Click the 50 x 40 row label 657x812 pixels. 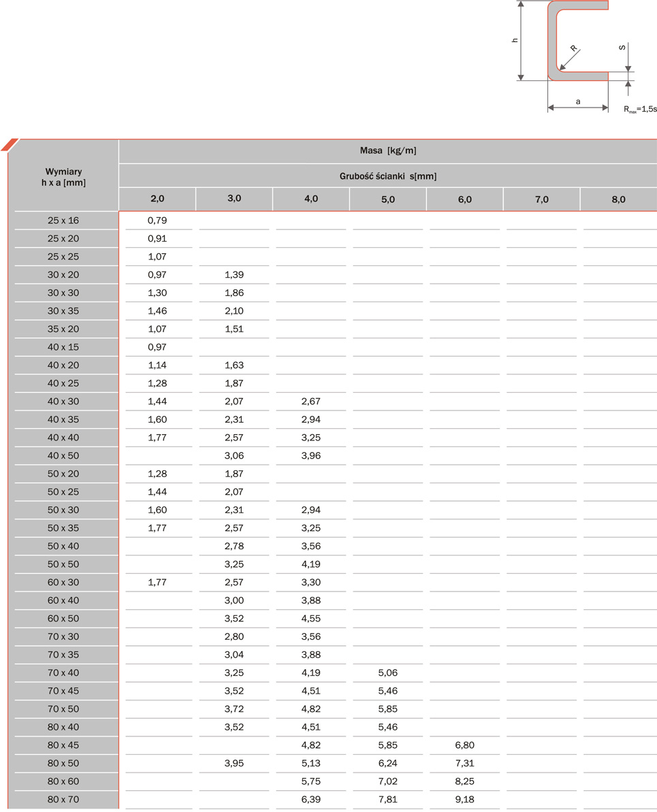click(x=63, y=547)
